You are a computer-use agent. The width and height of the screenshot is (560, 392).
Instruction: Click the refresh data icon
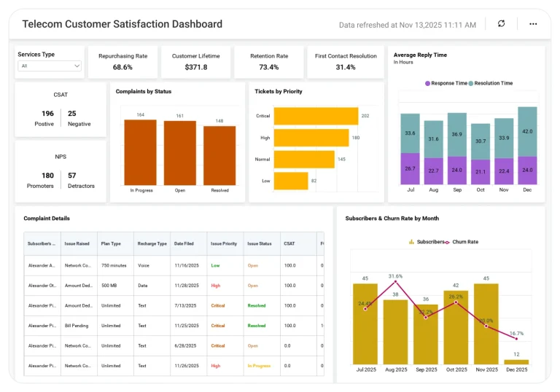click(501, 23)
